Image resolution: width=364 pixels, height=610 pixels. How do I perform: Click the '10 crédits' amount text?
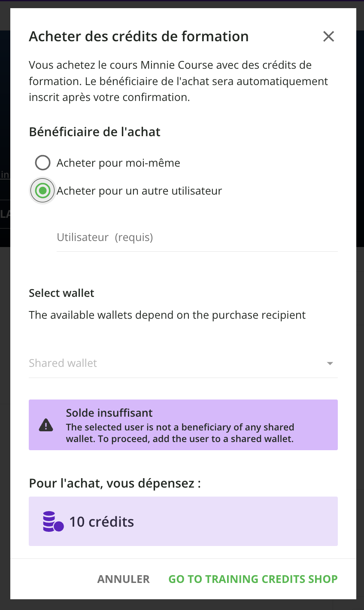pos(102,522)
